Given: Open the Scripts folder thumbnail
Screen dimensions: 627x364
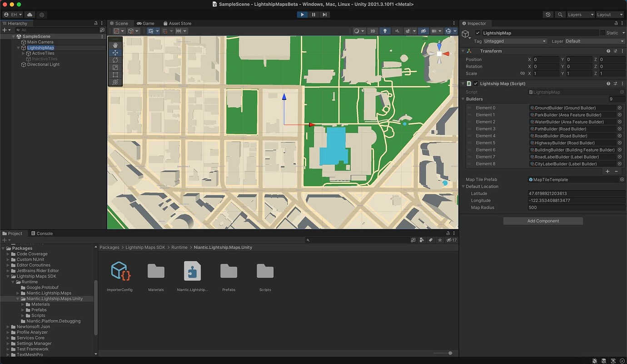Looking at the screenshot, I should [265, 271].
